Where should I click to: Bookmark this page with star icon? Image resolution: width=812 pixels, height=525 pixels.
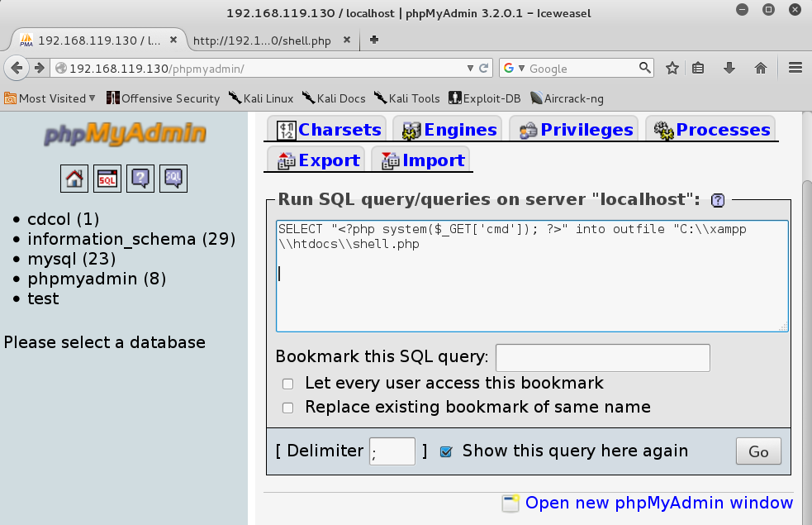coord(672,68)
